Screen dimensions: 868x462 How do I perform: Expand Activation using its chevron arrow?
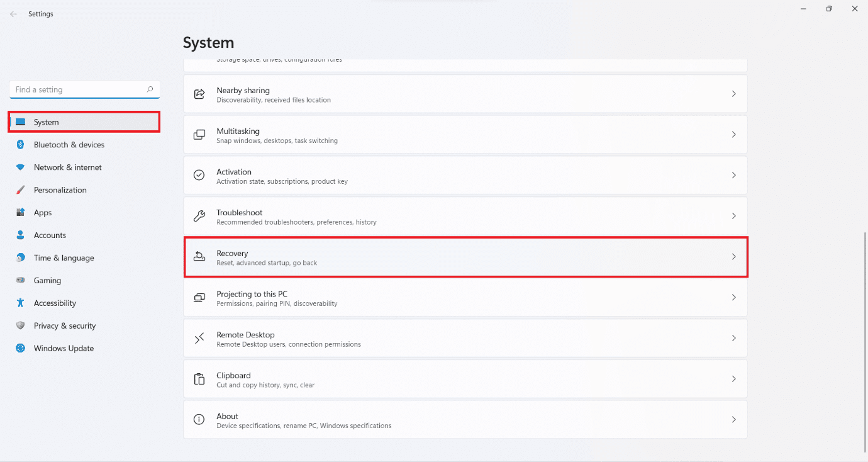click(733, 176)
